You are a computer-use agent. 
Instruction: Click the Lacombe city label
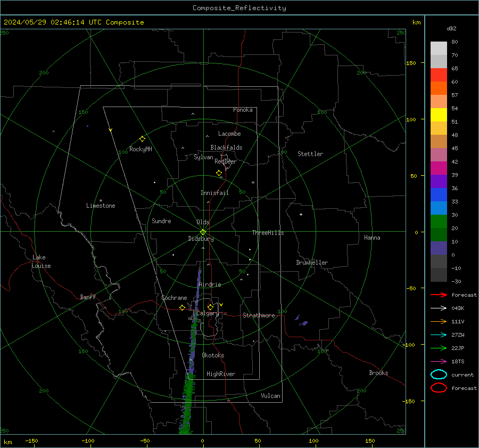[x=229, y=134]
